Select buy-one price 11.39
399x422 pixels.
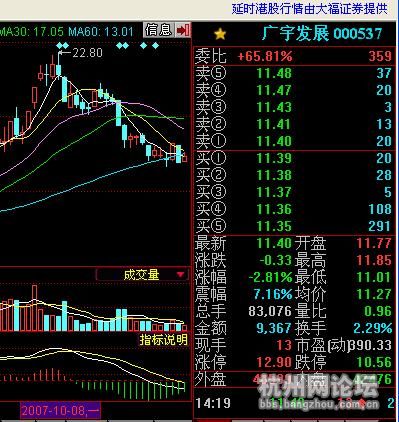(x=274, y=158)
